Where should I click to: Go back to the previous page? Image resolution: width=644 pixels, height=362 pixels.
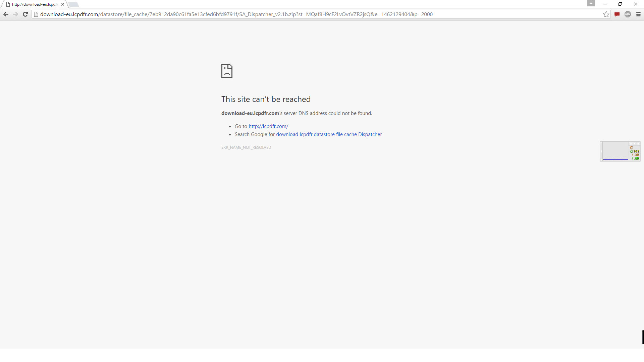click(x=6, y=14)
